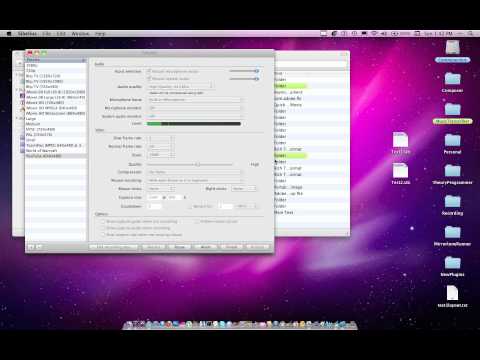Open the Audio quality dropdown
Screen dimensions: 480x360
(181, 86)
